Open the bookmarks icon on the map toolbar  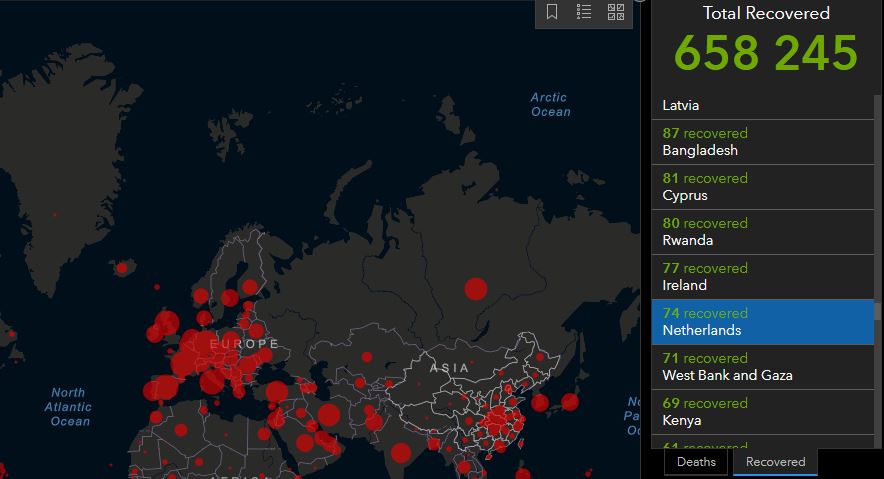pos(552,12)
